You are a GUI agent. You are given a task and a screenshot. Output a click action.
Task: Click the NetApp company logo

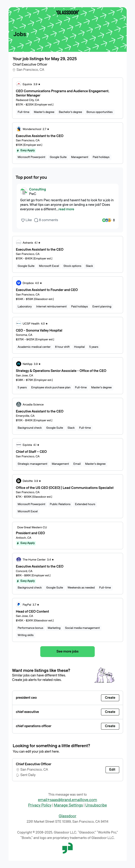click(19, 364)
